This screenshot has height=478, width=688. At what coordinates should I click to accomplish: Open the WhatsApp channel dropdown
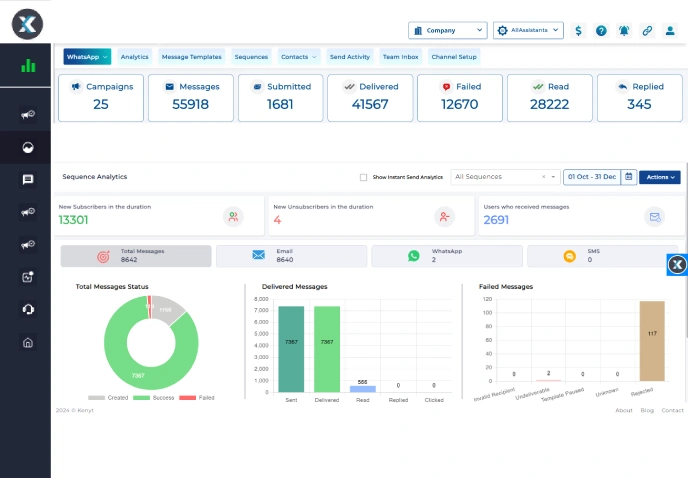(x=88, y=57)
